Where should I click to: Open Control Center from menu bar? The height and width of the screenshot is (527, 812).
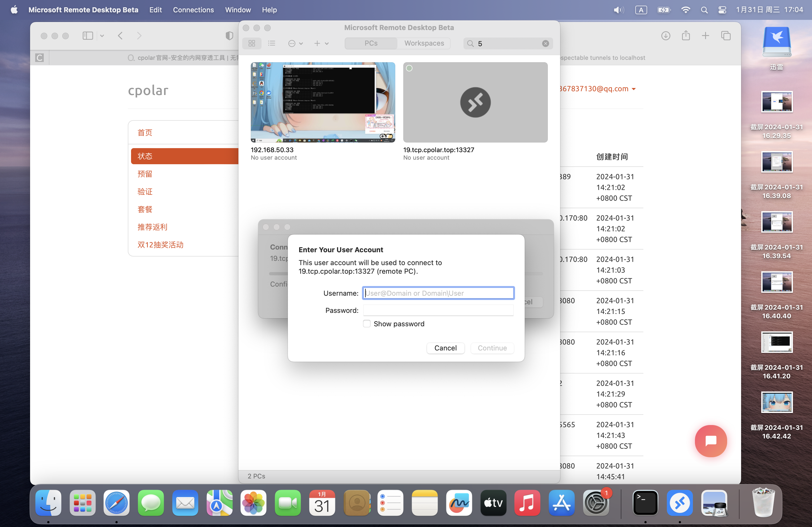tap(722, 10)
